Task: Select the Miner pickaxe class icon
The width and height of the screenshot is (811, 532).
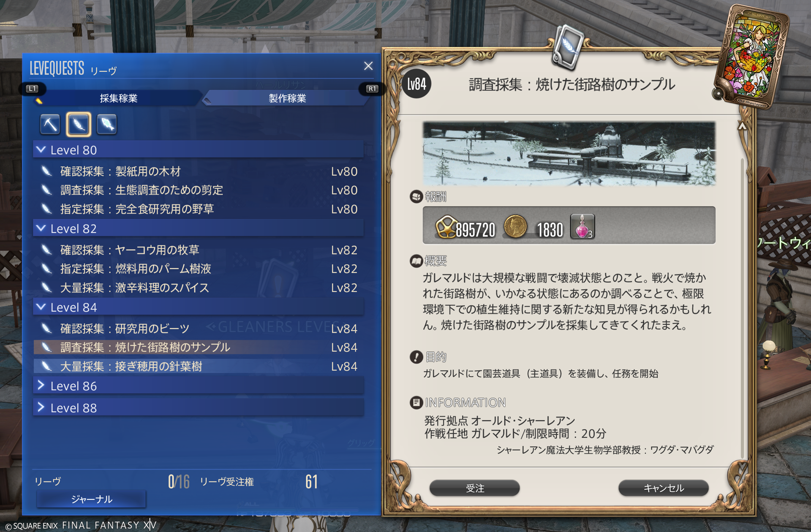Action: [50, 125]
